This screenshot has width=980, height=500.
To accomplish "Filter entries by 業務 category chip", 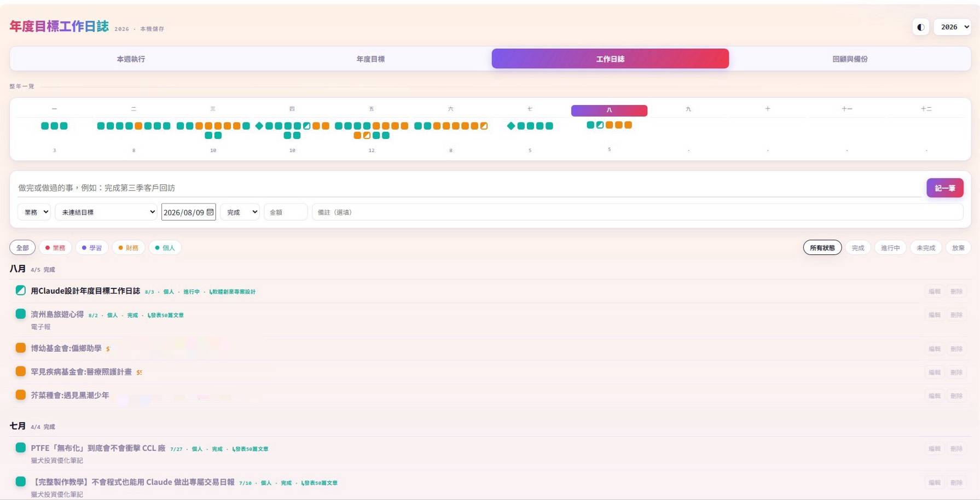I will click(55, 248).
